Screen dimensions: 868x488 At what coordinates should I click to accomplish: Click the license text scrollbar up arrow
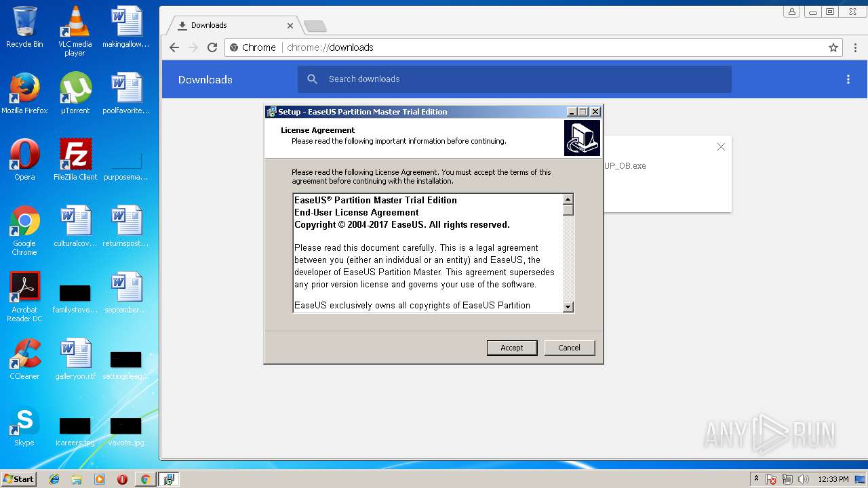click(568, 199)
